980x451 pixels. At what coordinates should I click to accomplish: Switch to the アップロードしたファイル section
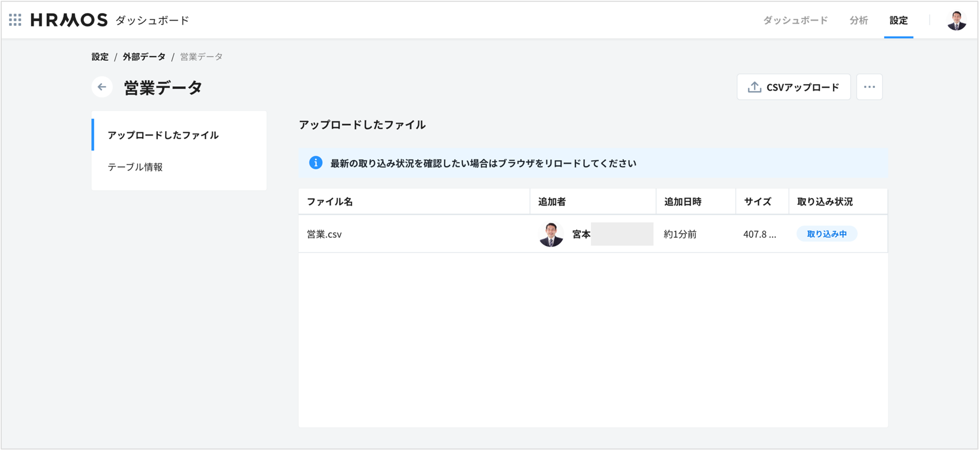click(x=163, y=135)
